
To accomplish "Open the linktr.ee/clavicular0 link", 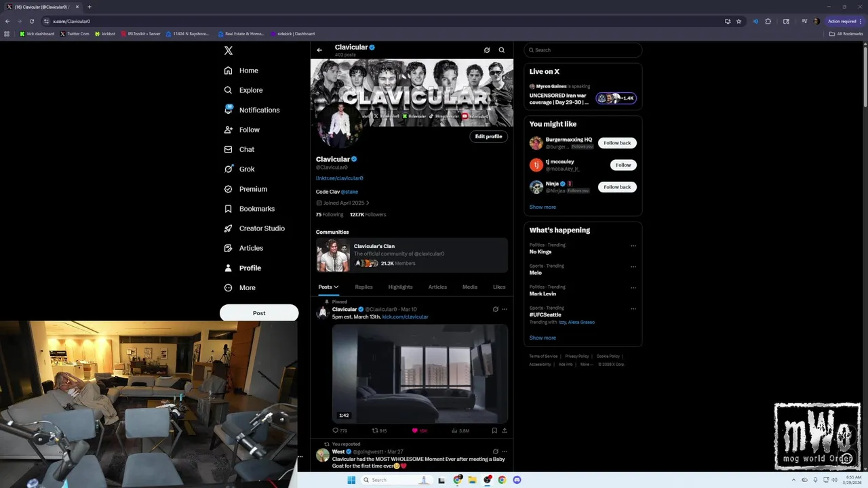I will pyautogui.click(x=339, y=178).
